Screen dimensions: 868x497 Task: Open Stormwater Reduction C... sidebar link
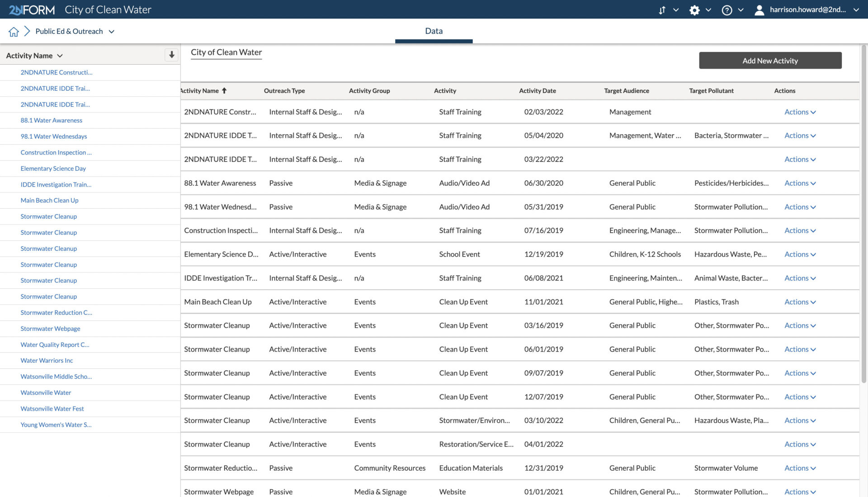click(x=57, y=313)
